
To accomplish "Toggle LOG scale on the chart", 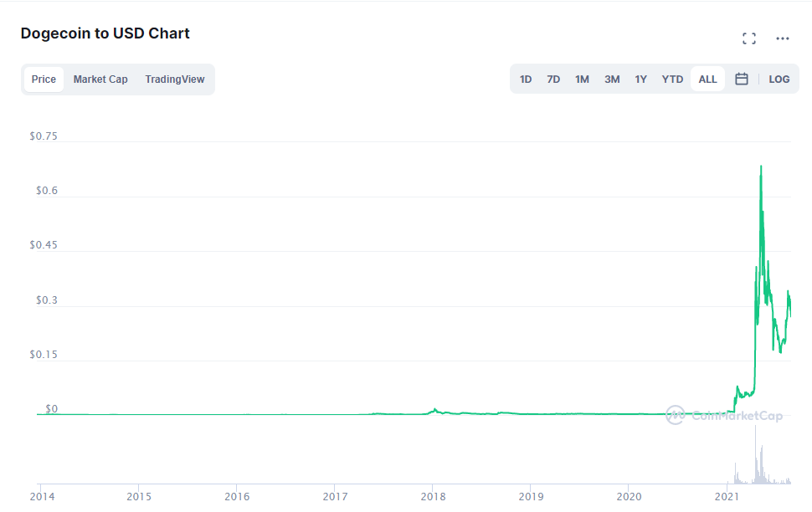I will click(x=779, y=79).
